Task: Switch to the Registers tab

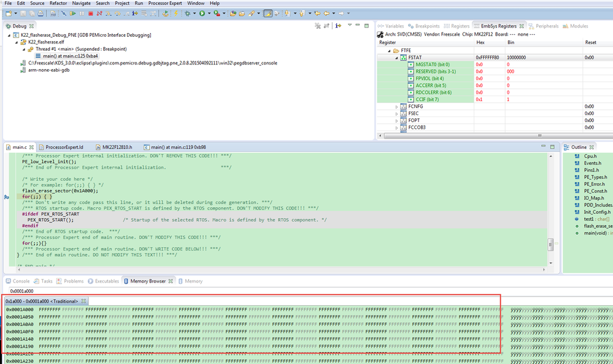Action: click(457, 26)
